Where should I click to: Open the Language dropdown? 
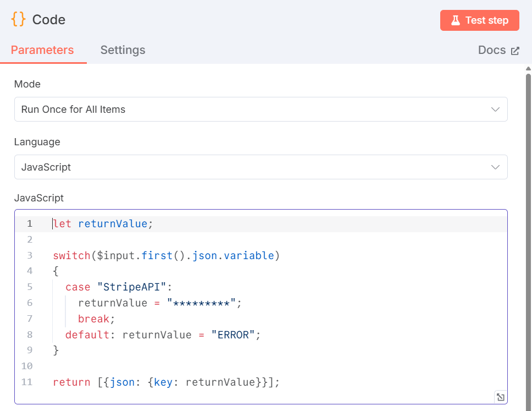pos(261,167)
